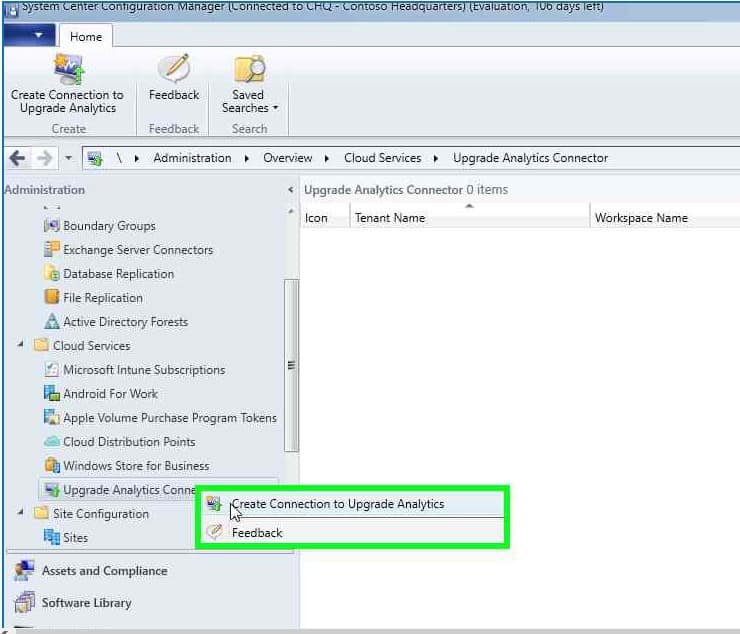Viewport: 740px width, 634px height.
Task: Collapse the Site Configuration tree folder
Action: click(x=20, y=512)
